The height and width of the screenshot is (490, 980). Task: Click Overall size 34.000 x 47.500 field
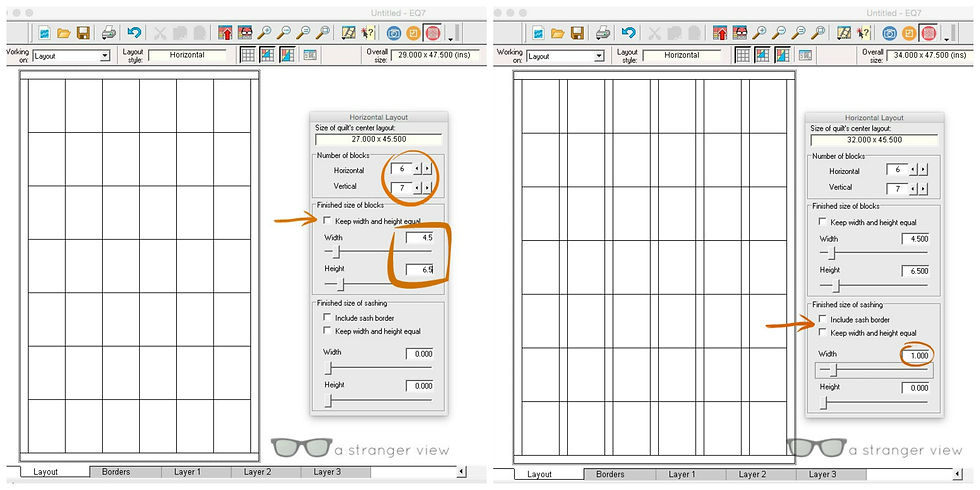(930, 55)
